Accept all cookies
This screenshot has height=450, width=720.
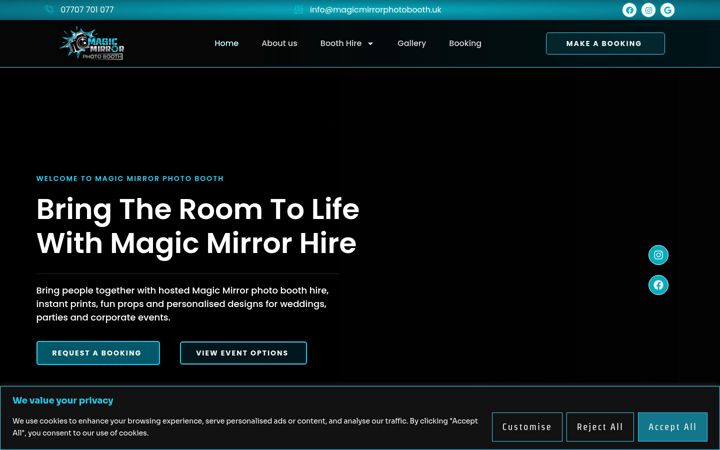673,427
